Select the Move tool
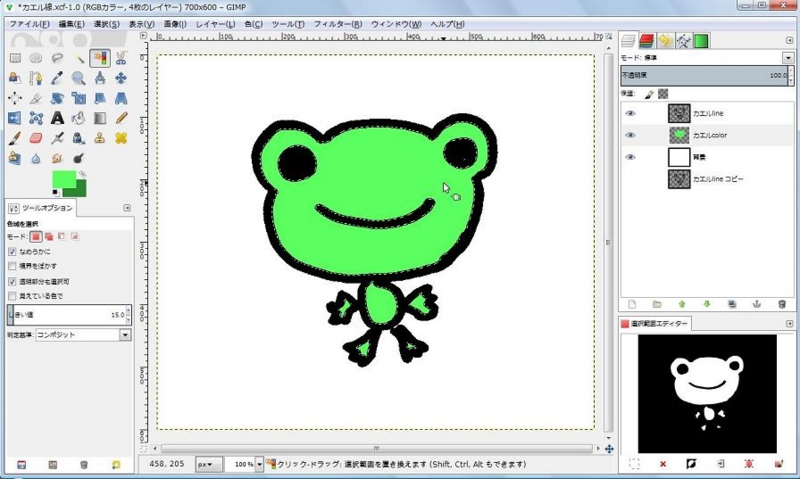This screenshot has height=479, width=800. tap(121, 78)
